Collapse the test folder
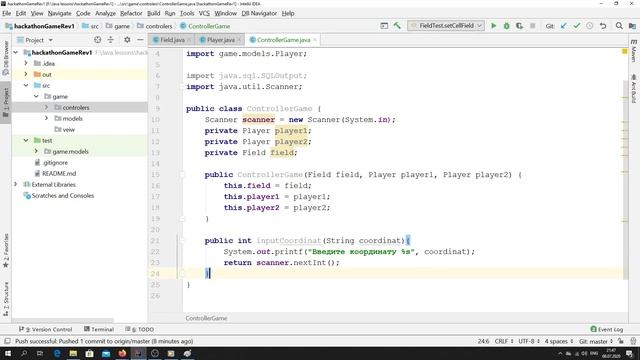 pyautogui.click(x=26, y=141)
